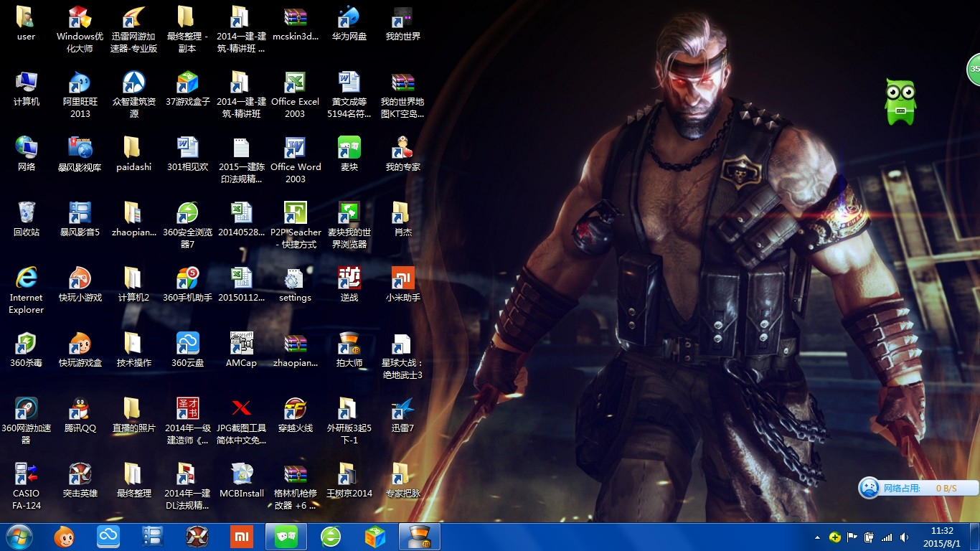980x551 pixels.
Task: Open the 回收站 recycle bin
Action: 26,220
